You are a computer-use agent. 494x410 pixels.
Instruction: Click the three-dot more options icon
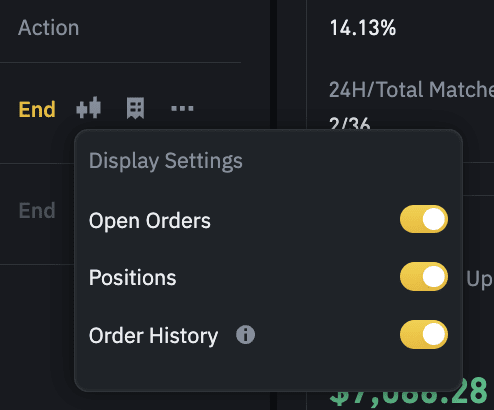pos(182,108)
